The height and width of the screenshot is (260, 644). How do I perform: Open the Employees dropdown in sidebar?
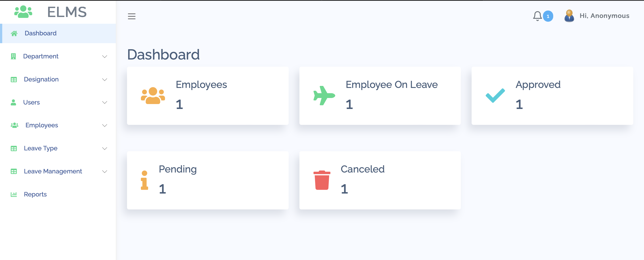pyautogui.click(x=104, y=125)
